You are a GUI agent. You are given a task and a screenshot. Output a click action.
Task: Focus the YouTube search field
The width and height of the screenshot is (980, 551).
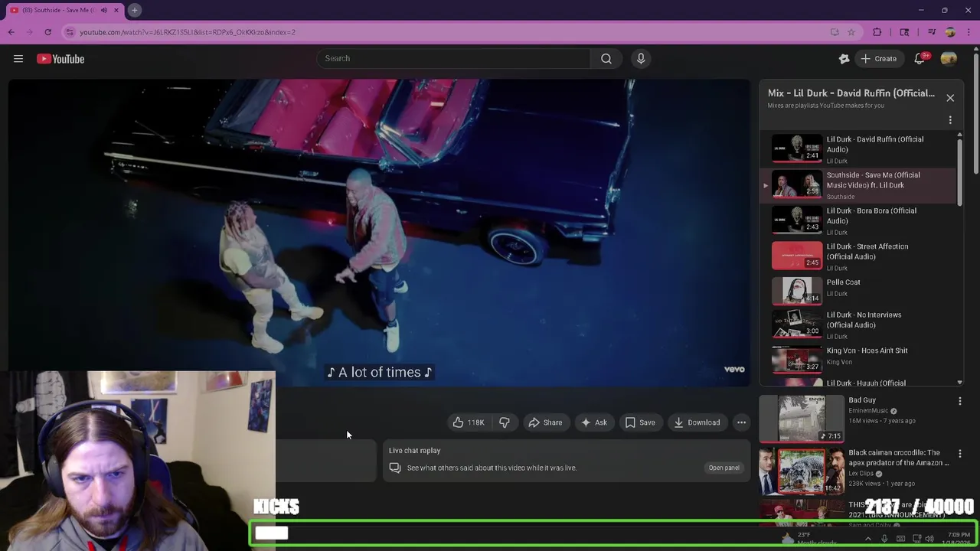point(453,59)
